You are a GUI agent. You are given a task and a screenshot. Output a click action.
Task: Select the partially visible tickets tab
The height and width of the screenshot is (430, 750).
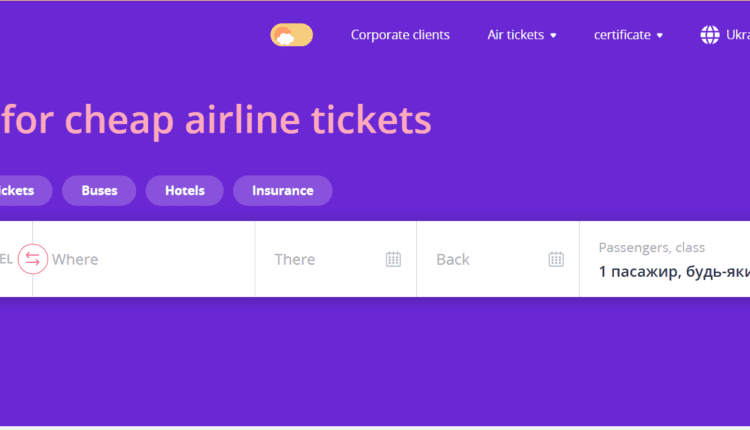click(20, 190)
